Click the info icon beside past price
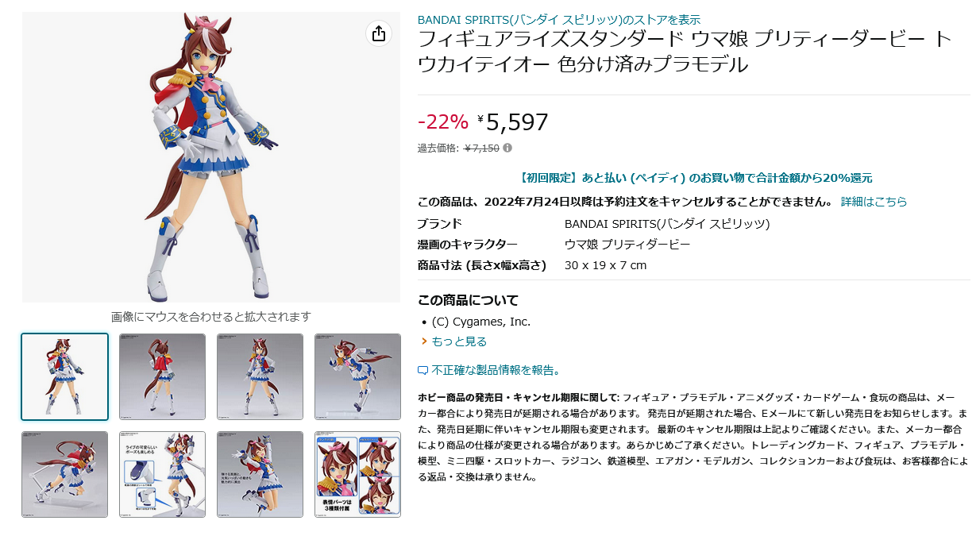The width and height of the screenshot is (980, 536). tap(507, 148)
